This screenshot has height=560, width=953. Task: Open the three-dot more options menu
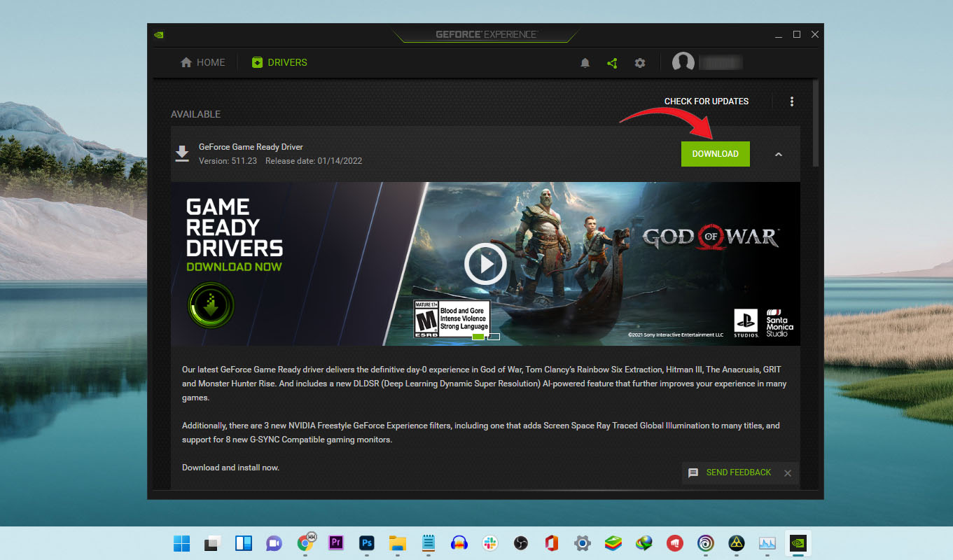point(792,101)
